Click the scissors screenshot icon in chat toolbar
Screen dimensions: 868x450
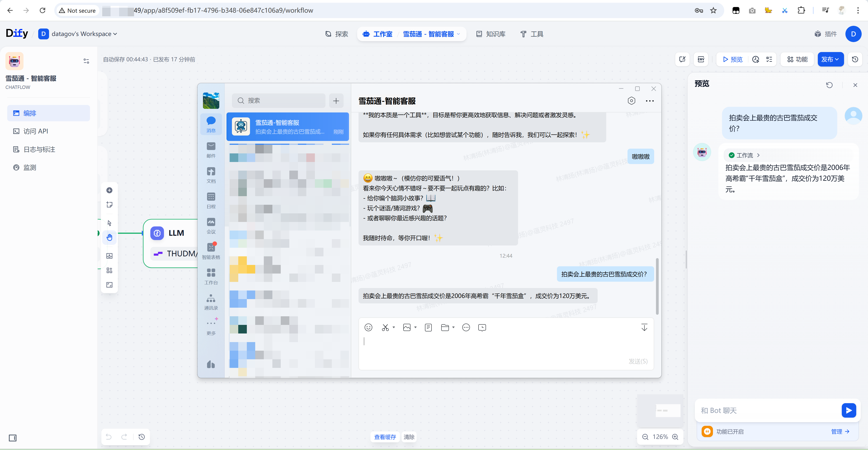point(385,327)
